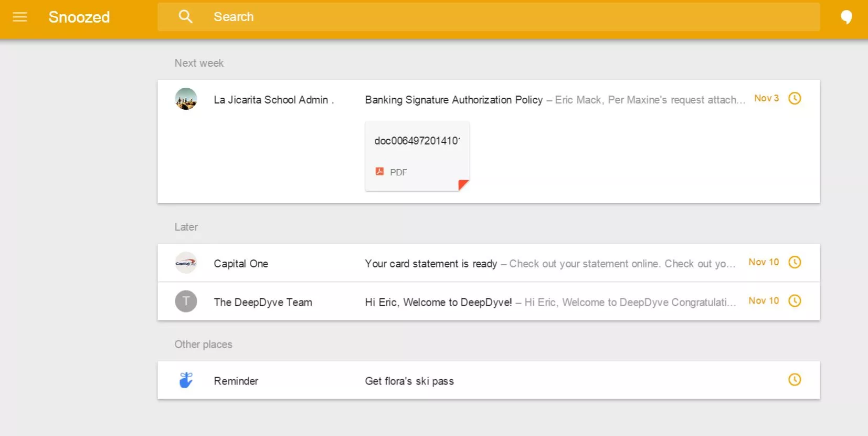Click the Nov 3 snooze date
Image resolution: width=868 pixels, height=436 pixels.
[x=766, y=98]
